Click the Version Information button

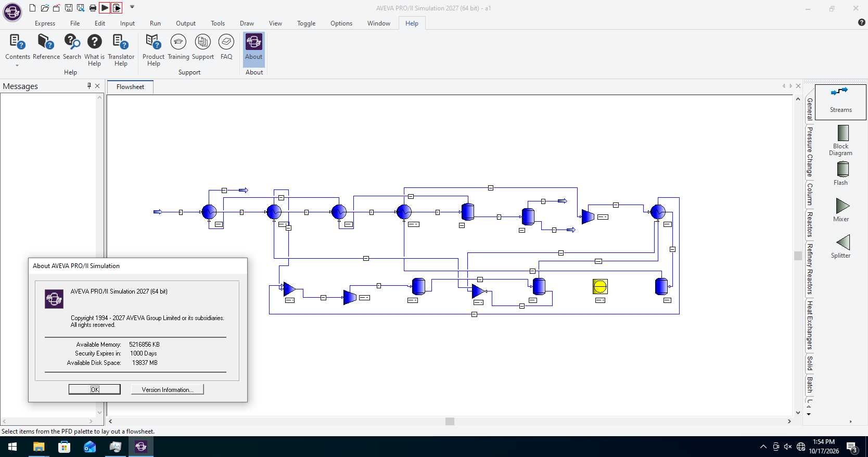coord(167,389)
